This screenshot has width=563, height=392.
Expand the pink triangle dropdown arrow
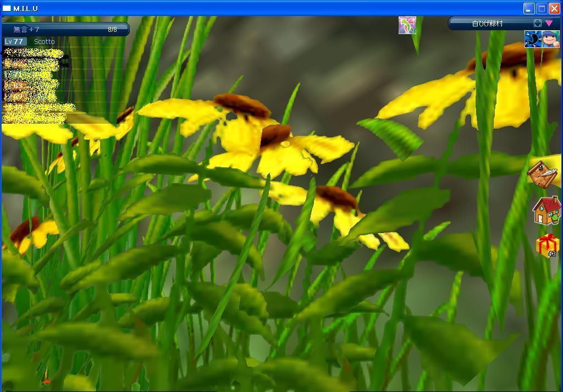549,23
